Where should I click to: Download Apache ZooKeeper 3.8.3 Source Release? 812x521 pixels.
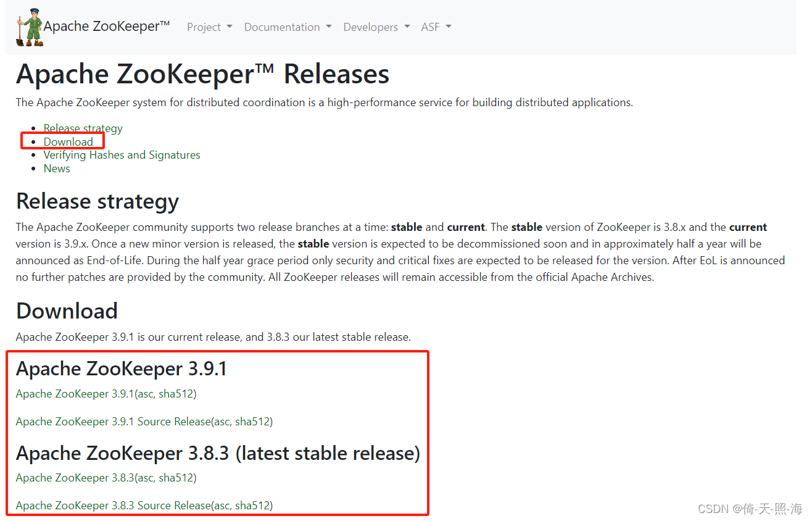point(114,506)
